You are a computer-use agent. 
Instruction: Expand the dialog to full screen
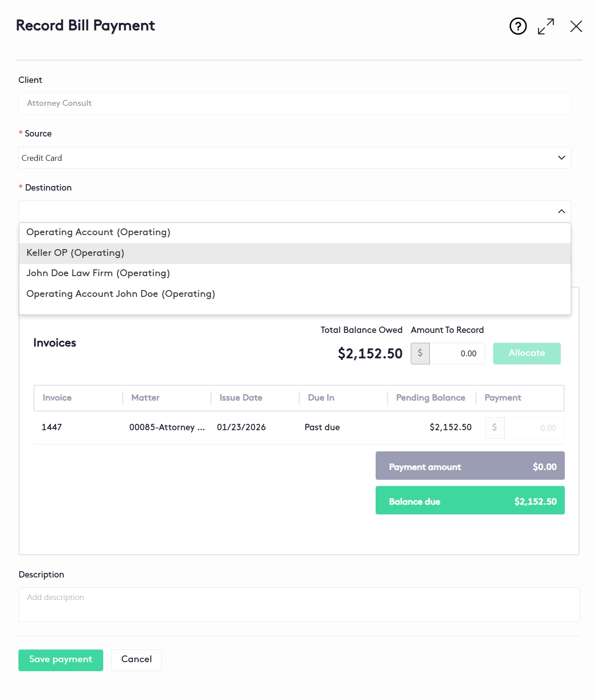click(x=546, y=26)
